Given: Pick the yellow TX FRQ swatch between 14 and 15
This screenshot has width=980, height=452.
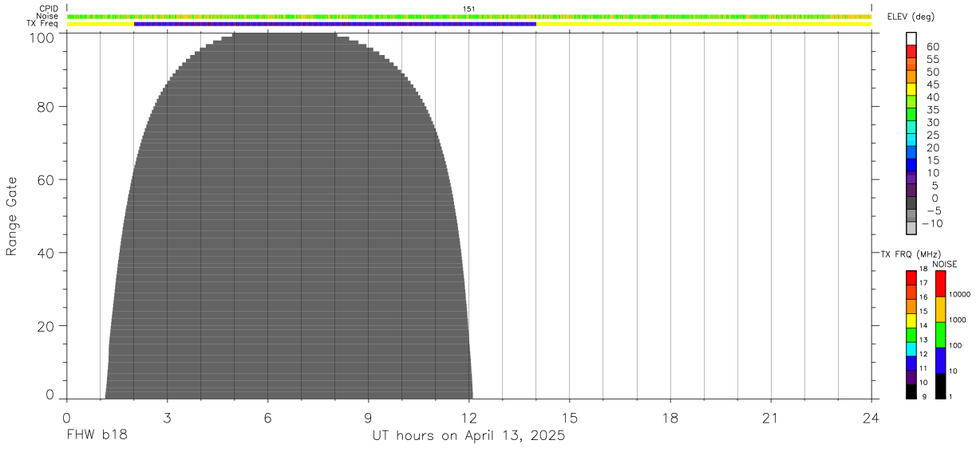Looking at the screenshot, I should pos(911,320).
